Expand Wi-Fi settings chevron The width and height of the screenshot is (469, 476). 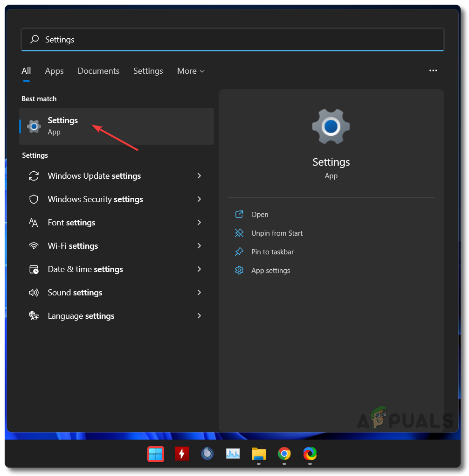(x=199, y=246)
